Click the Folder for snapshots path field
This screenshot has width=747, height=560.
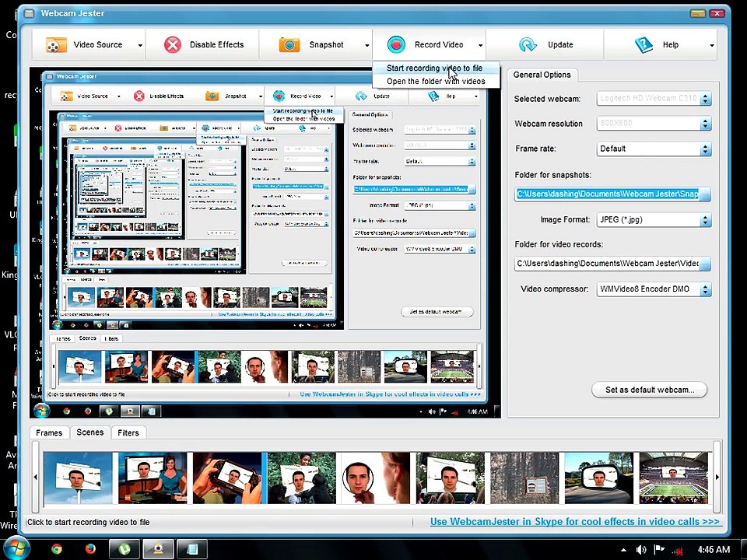point(608,194)
